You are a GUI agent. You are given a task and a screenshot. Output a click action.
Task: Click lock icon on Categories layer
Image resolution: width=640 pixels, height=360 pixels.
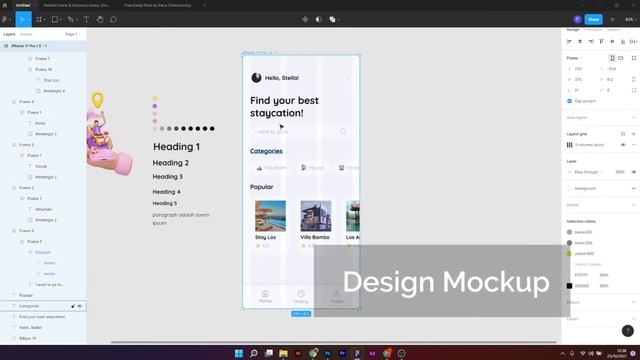click(73, 306)
